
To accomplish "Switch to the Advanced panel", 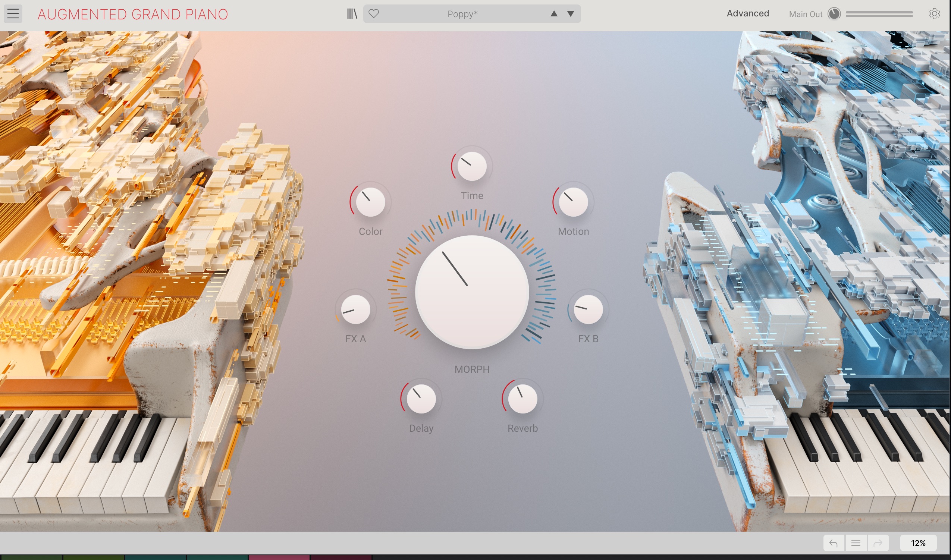I will coord(748,13).
